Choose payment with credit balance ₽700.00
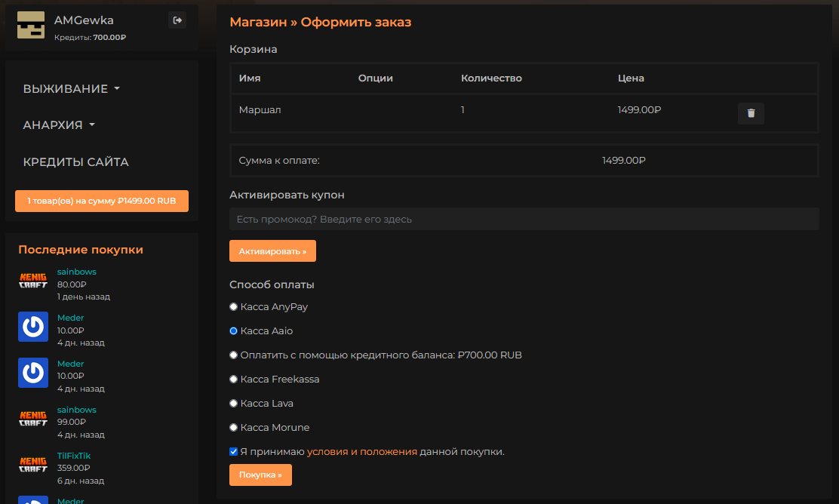 [233, 355]
